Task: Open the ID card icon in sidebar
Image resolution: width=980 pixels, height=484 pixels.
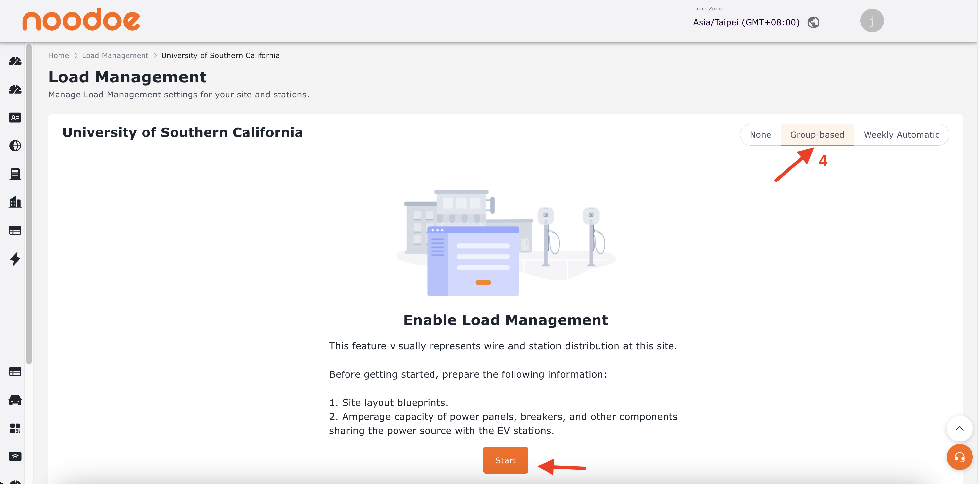Action: tap(15, 118)
